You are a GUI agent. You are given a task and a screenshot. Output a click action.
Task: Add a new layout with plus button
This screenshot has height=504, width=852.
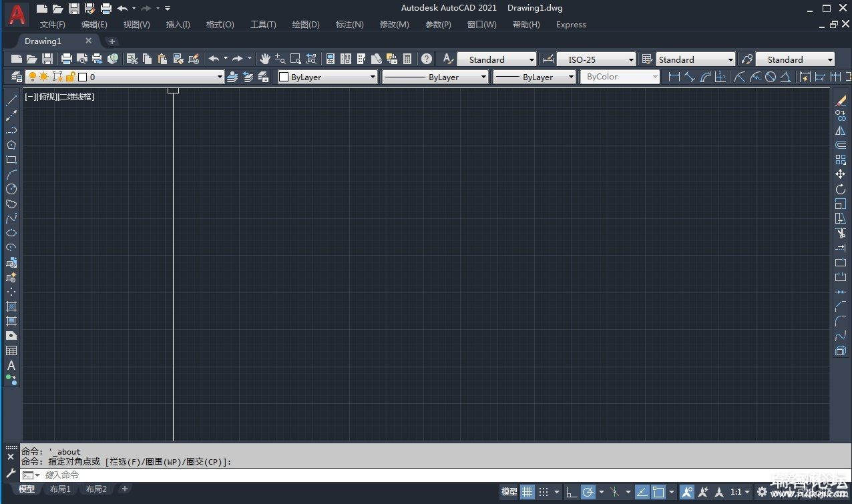124,489
